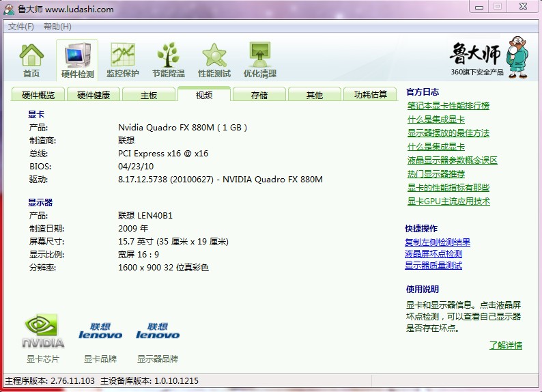
Task: Click the Lenovo 显示器品牌 logo
Action: click(x=158, y=331)
